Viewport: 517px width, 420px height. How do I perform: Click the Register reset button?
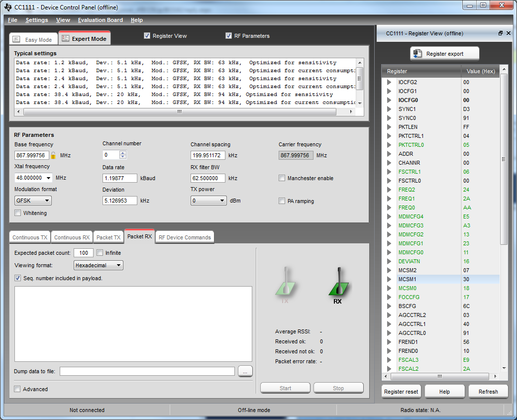[x=401, y=392]
